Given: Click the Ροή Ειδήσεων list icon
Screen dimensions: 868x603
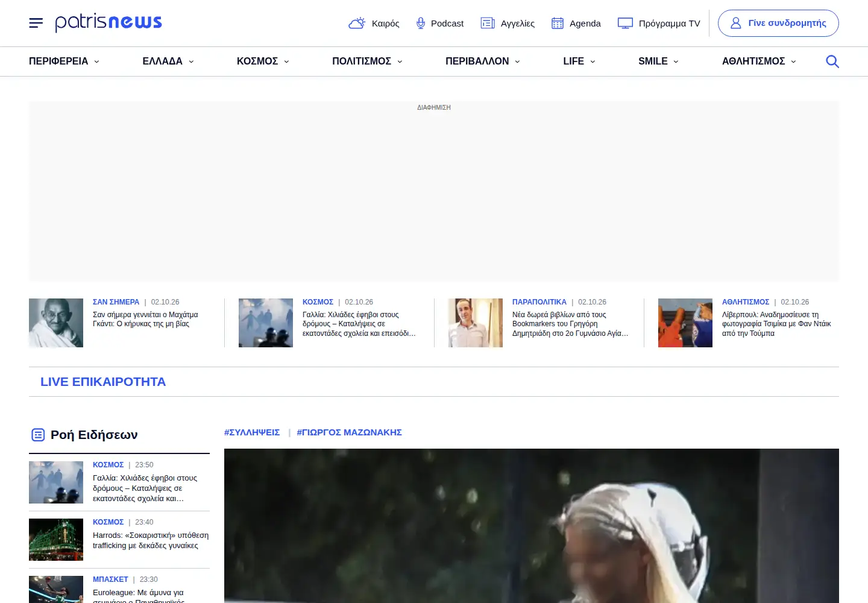Looking at the screenshot, I should click(38, 435).
